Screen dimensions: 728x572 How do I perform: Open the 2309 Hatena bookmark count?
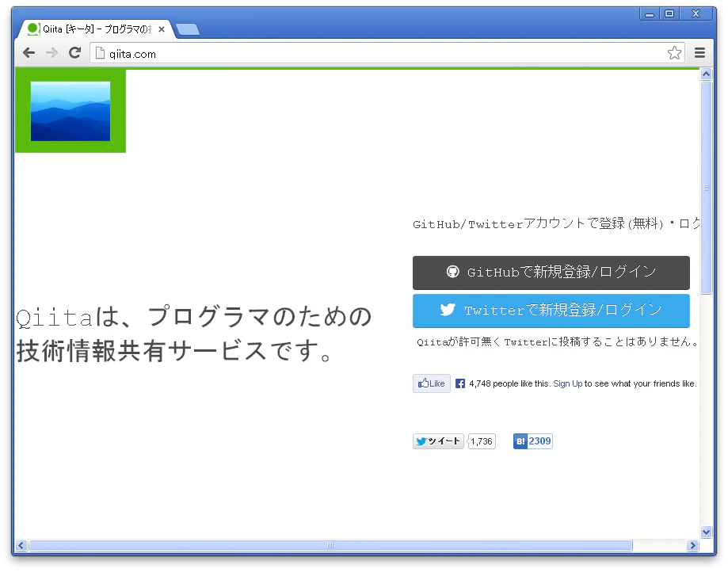[539, 441]
